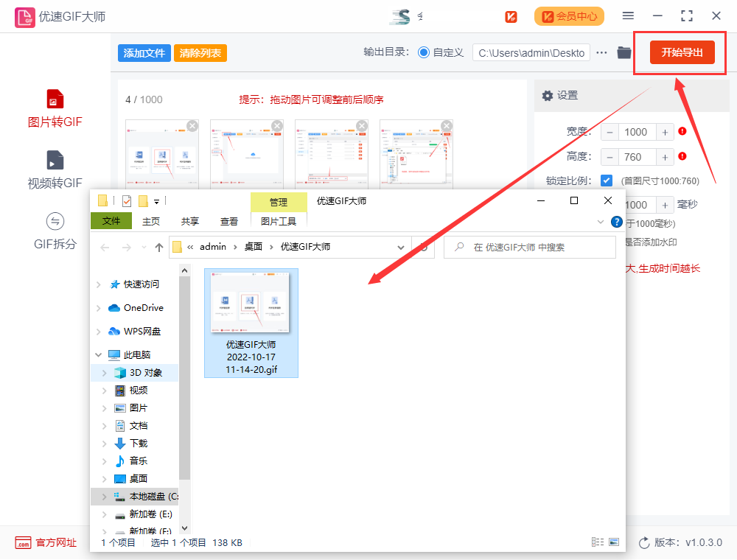This screenshot has width=737, height=560.
Task: Switch Explorer to details view icon
Action: 598,542
